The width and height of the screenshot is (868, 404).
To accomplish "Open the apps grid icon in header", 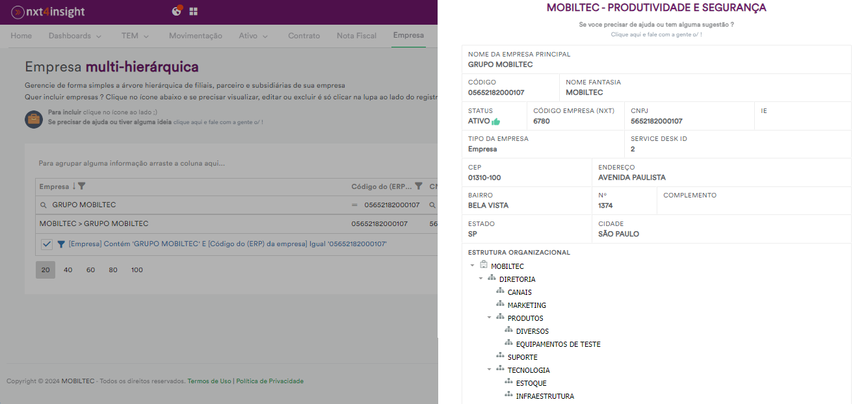I will (194, 12).
